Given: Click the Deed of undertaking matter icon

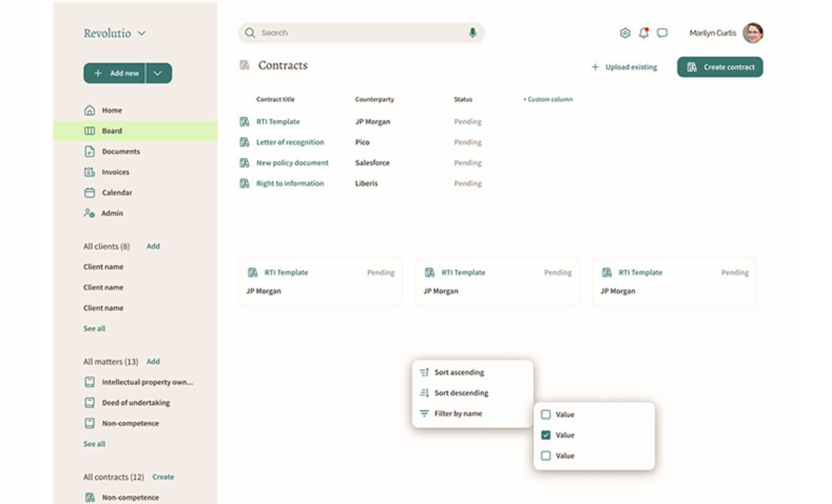Looking at the screenshot, I should [90, 403].
